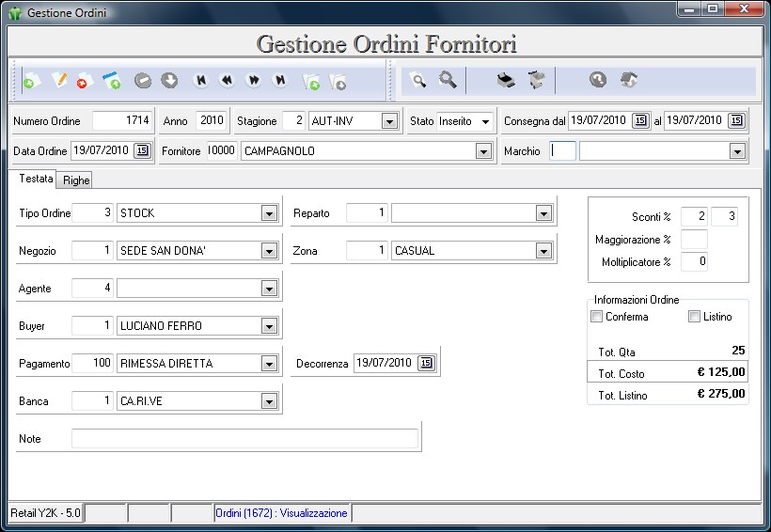The height and width of the screenshot is (532, 771).
Task: Click the Gestione Ordini title bar icon
Action: [15, 13]
